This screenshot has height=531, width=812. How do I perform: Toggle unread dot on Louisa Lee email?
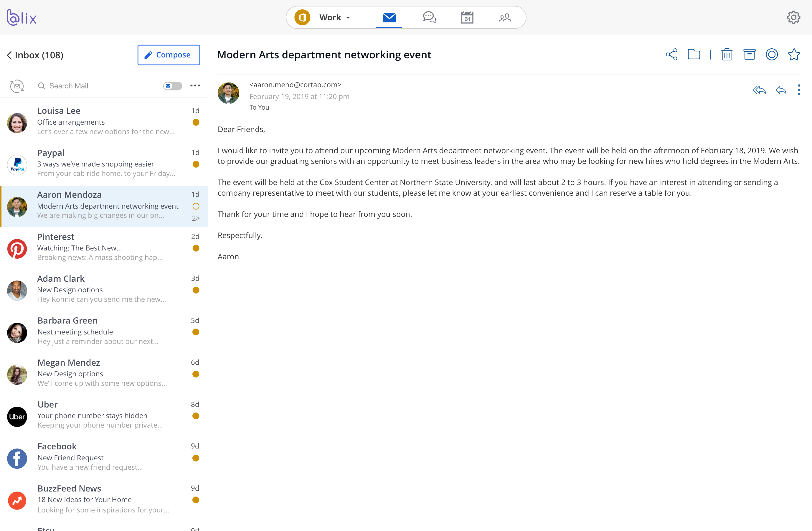pyautogui.click(x=196, y=122)
